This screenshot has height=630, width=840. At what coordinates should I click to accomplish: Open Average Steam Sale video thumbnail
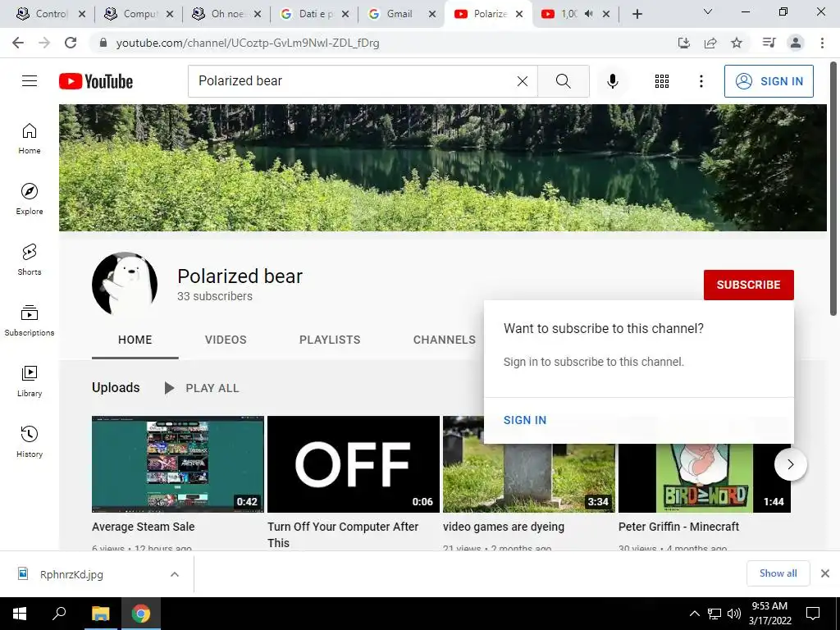[178, 464]
